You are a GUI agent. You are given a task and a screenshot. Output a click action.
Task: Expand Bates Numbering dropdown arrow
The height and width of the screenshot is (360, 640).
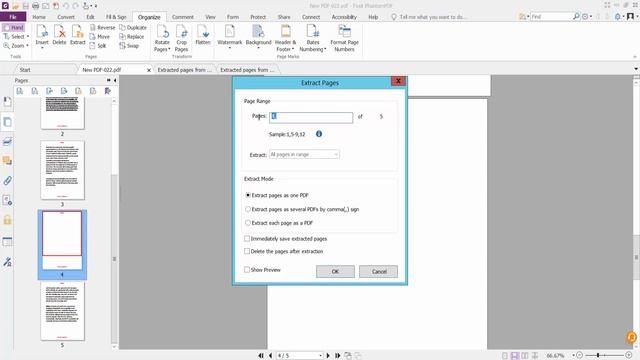pos(325,49)
